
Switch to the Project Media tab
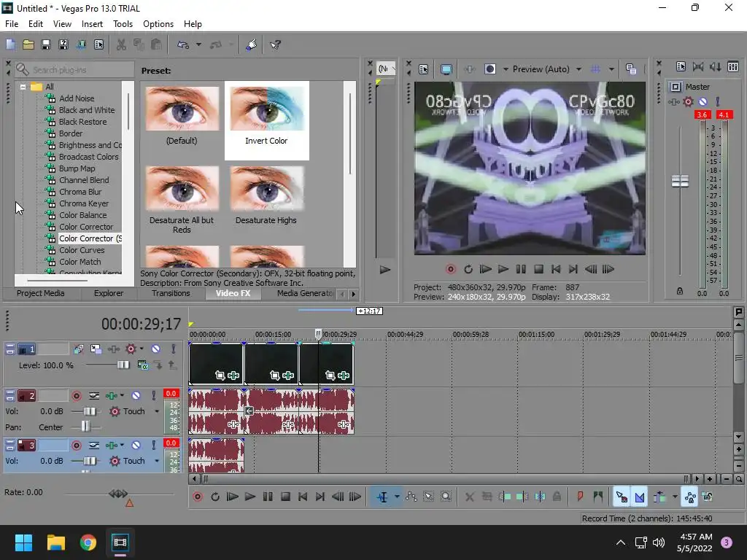coord(41,293)
